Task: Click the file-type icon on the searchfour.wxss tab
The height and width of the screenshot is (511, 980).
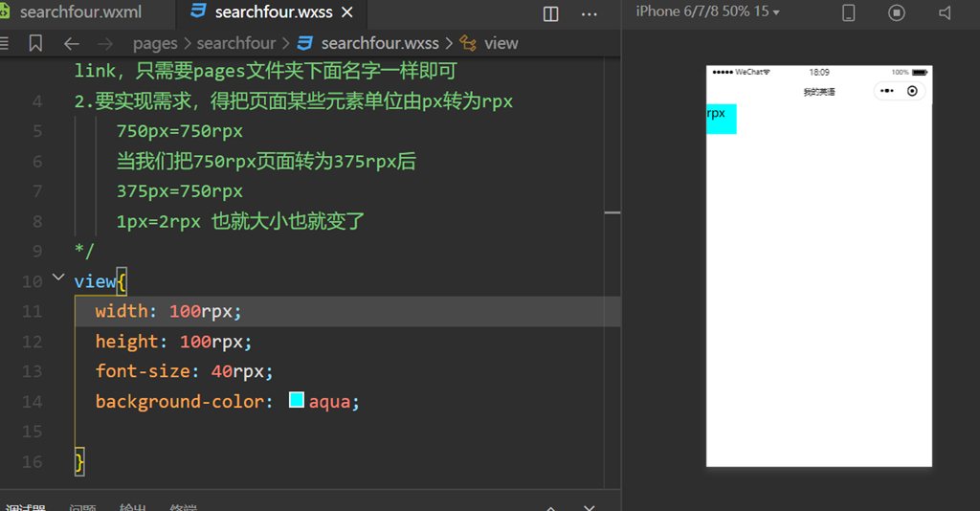Action: 198,11
